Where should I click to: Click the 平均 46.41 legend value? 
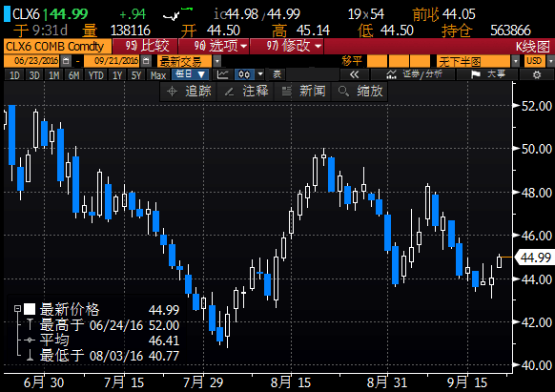(164, 340)
